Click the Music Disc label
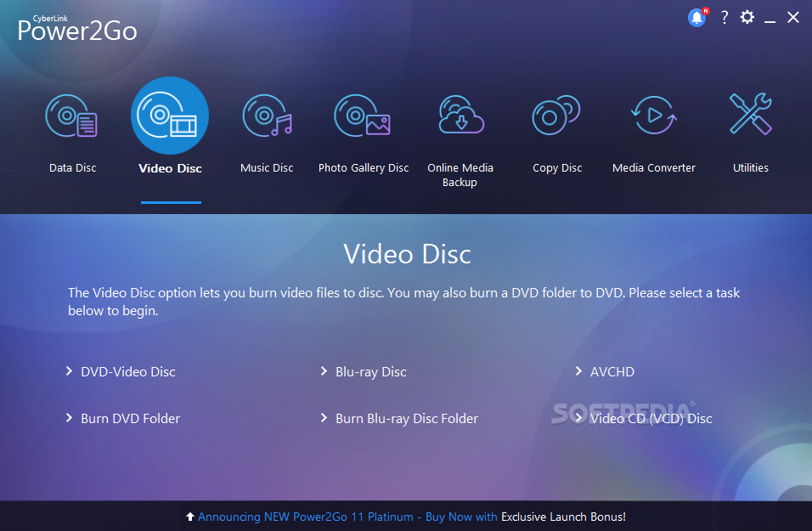812x531 pixels. click(267, 168)
